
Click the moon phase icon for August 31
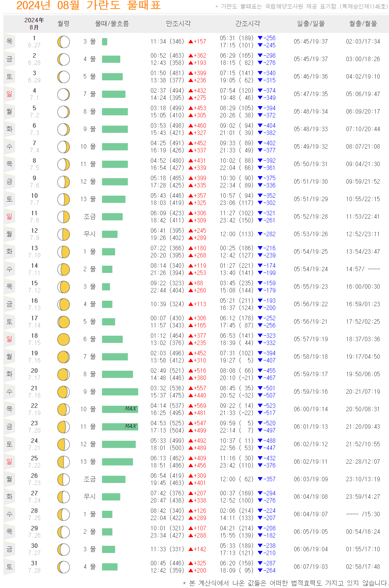point(64,567)
